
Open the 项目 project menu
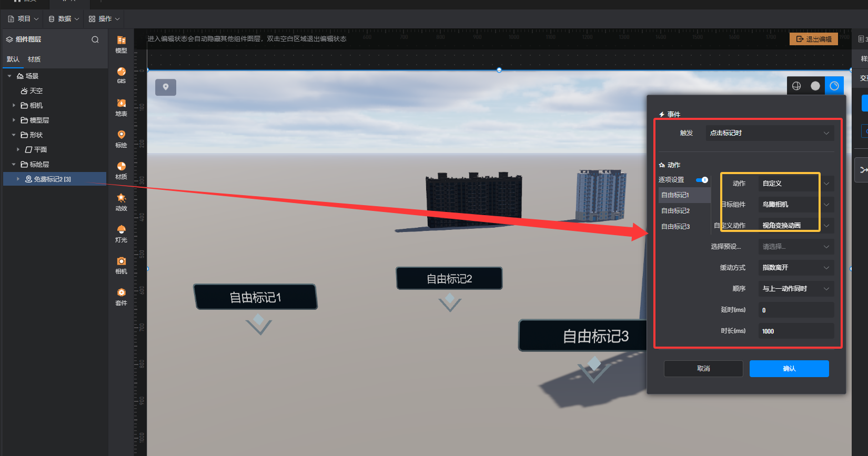23,19
